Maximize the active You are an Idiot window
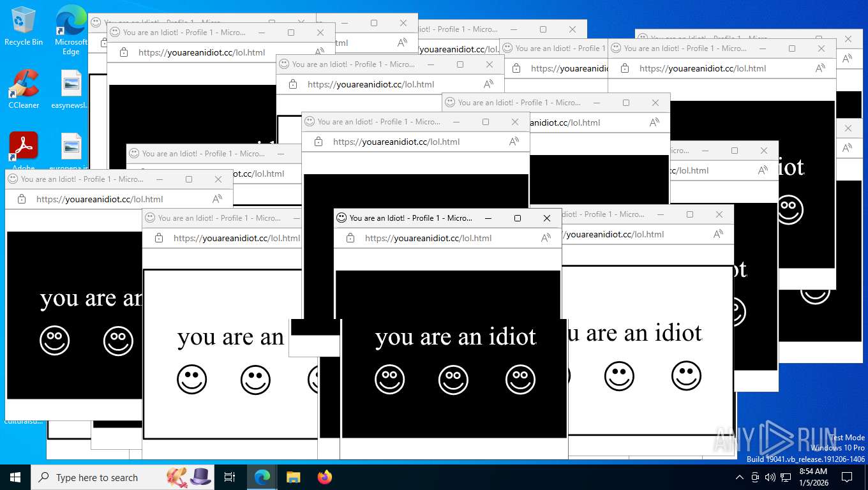 518,218
